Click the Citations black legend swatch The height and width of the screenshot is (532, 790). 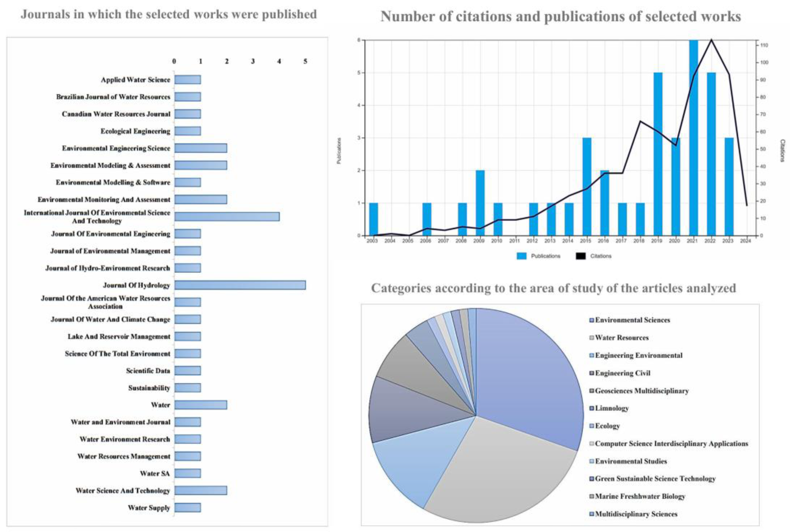(581, 256)
